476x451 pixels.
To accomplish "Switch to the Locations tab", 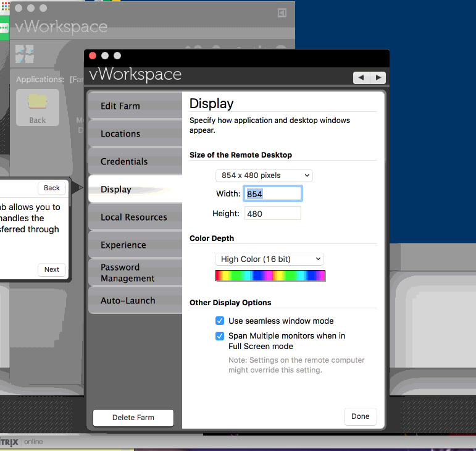I will tap(135, 133).
